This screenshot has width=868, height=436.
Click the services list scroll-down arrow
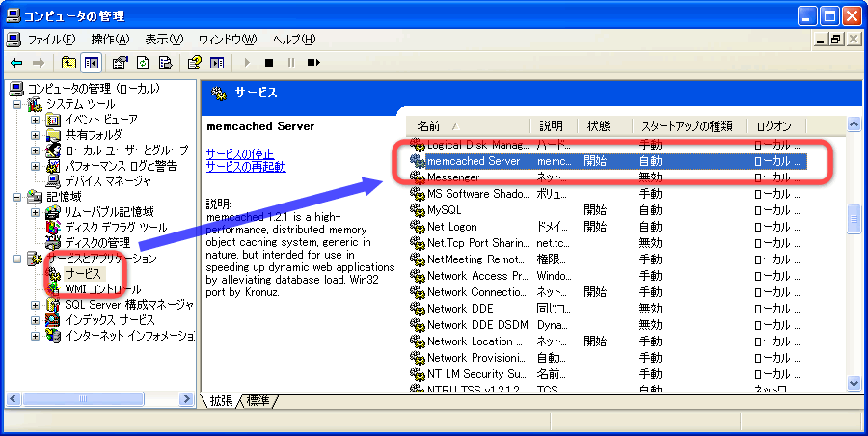pos(854,383)
